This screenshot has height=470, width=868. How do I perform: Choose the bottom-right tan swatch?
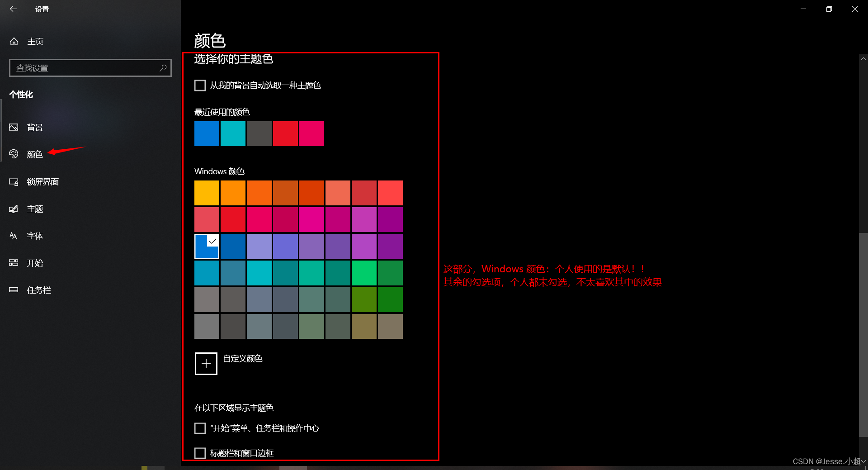click(390, 326)
